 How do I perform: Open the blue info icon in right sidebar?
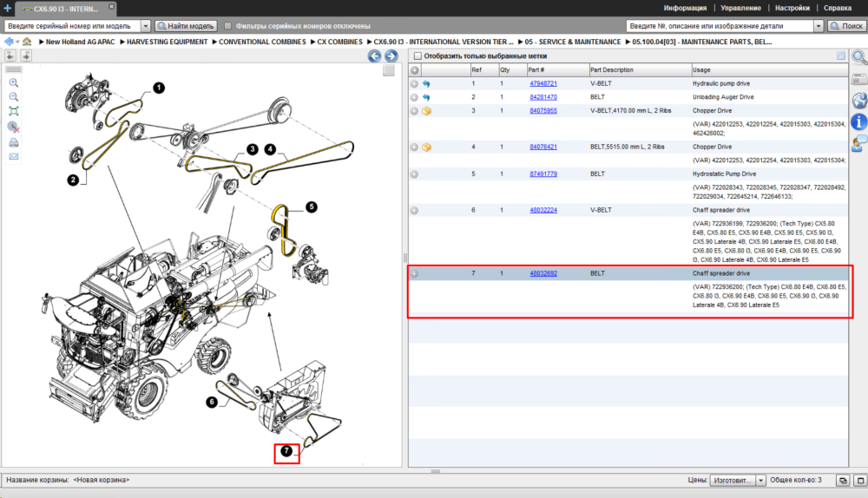(x=859, y=121)
